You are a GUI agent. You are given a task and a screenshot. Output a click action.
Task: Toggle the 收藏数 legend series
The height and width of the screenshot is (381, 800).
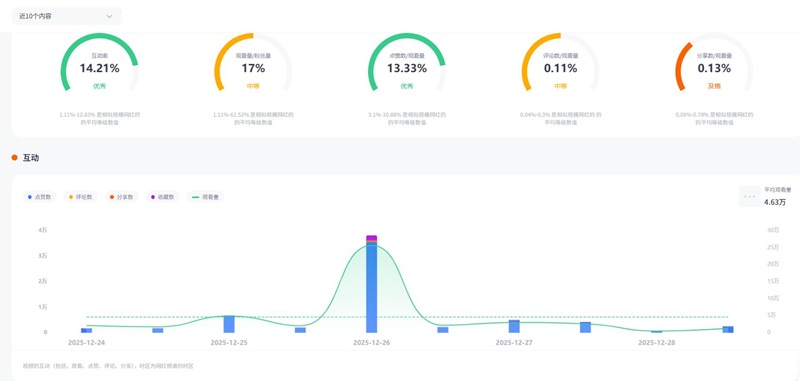162,197
